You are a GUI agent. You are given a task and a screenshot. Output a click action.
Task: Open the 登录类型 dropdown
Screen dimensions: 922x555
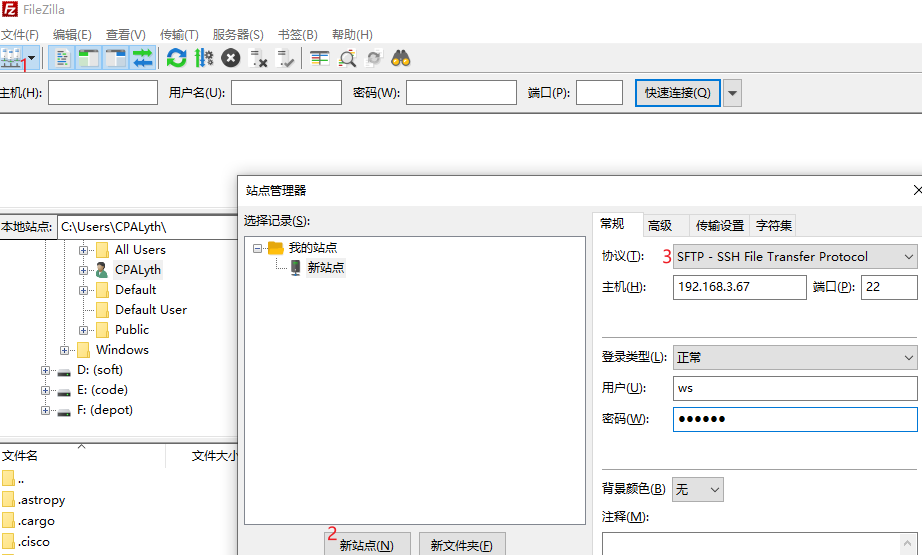(x=795, y=357)
